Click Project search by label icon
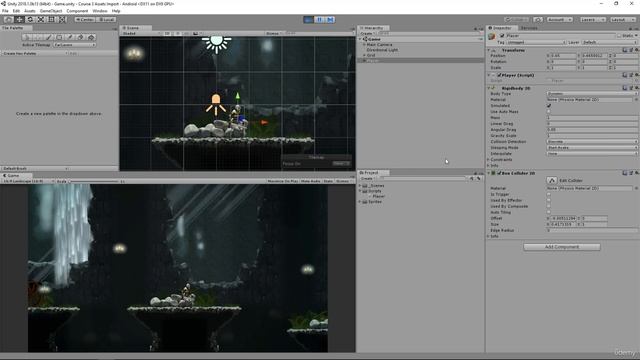Viewport: 640px width, 360px height. pyautogui.click(x=478, y=178)
